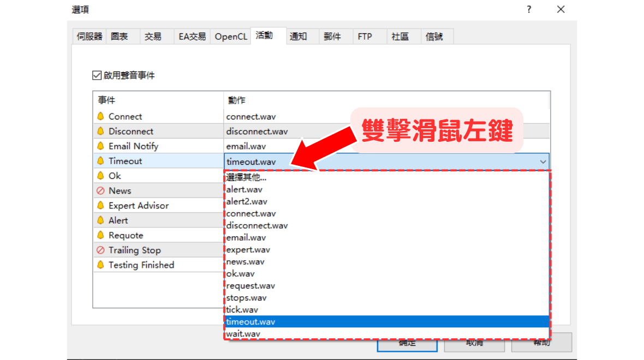The width and height of the screenshot is (644, 360).
Task: Click the help question mark in title bar
Action: pos(529,9)
